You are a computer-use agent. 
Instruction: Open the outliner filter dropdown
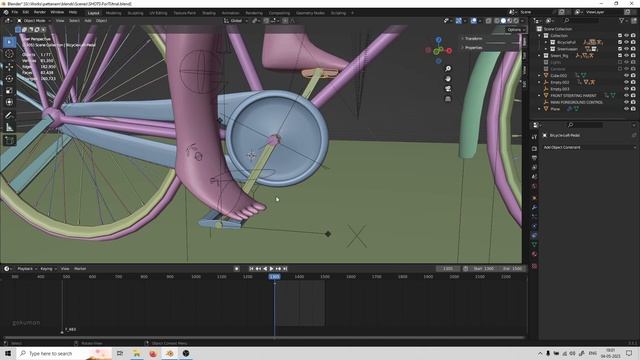[622, 20]
